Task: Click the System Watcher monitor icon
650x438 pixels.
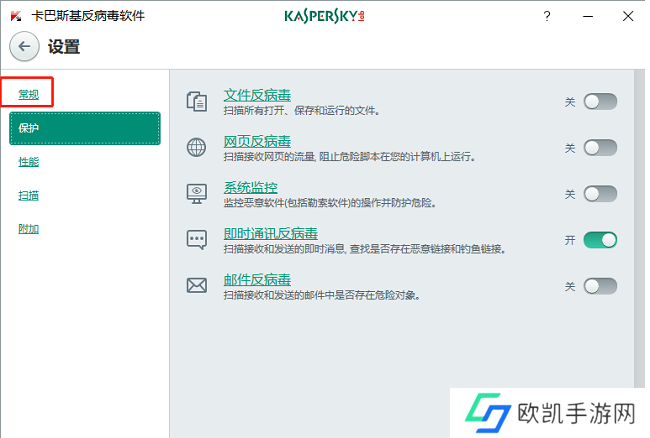Action: (x=196, y=194)
